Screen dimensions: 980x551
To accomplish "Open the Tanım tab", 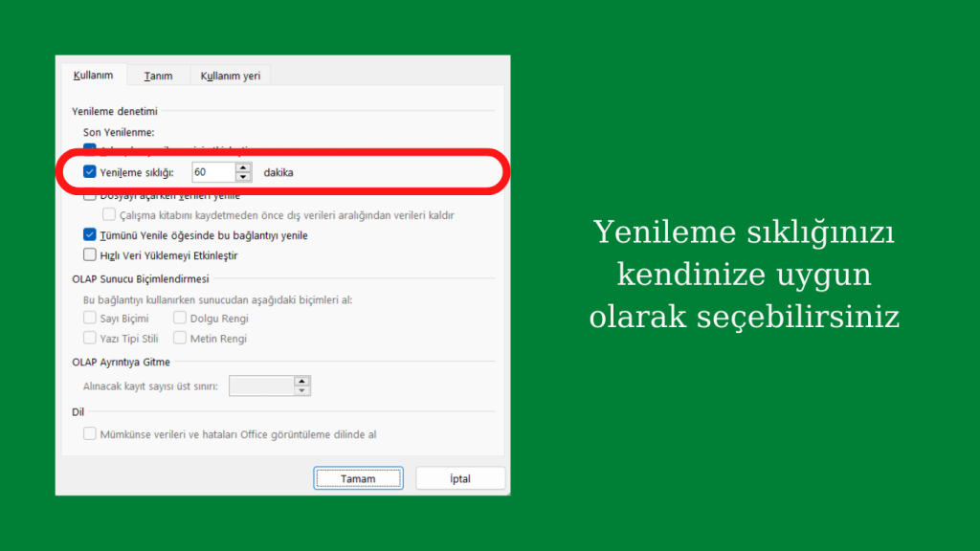I will [158, 77].
